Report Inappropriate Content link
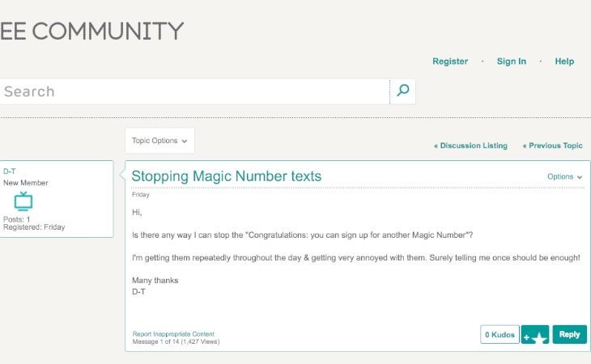 click(x=173, y=334)
